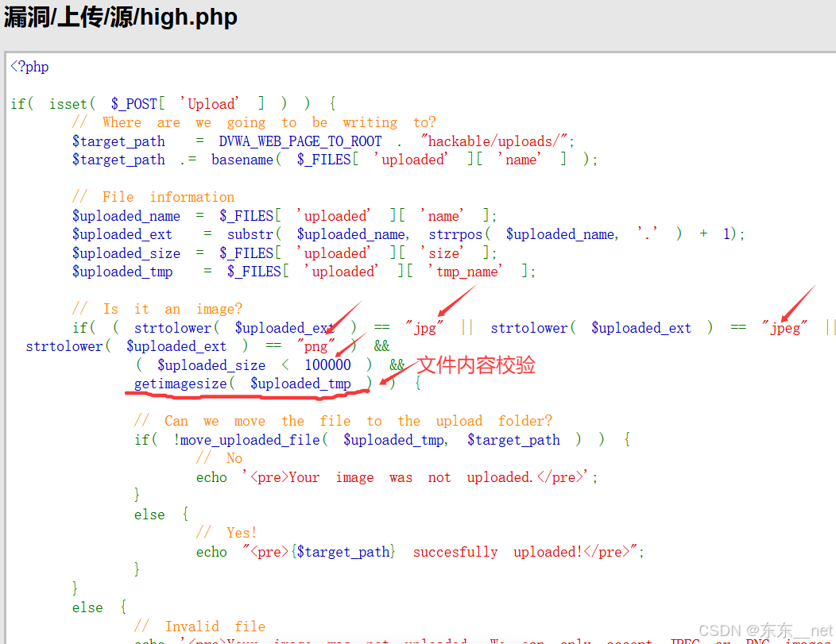This screenshot has height=644, width=836.
Task: Click the '.' string in the strrpos call
Action: 648,234
